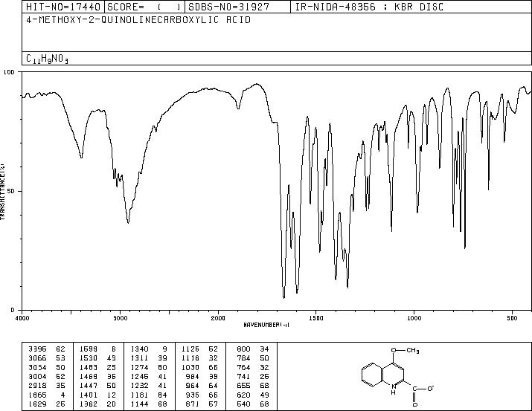Click the WAVENUMBER axis title
Viewport: 532px width, 411px height.
[x=266, y=325]
